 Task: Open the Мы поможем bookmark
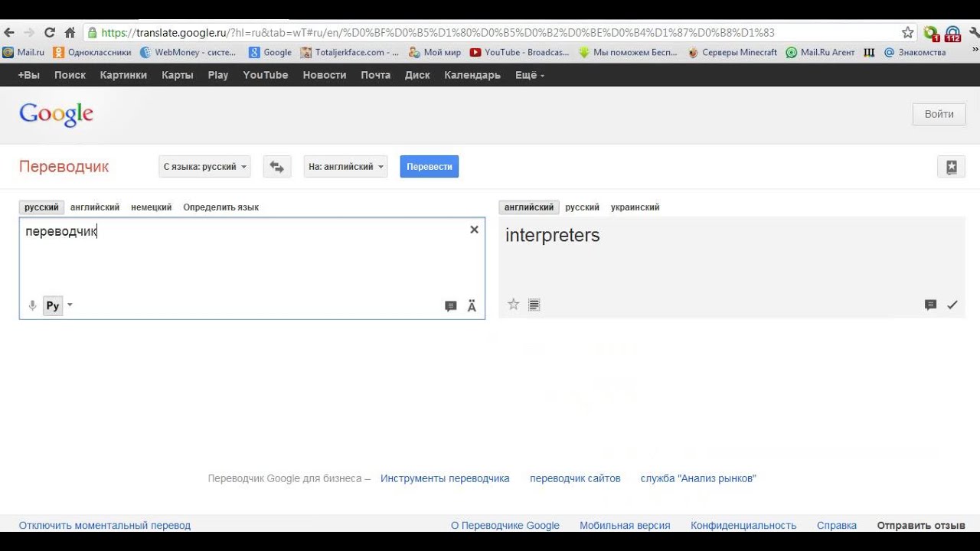click(629, 53)
